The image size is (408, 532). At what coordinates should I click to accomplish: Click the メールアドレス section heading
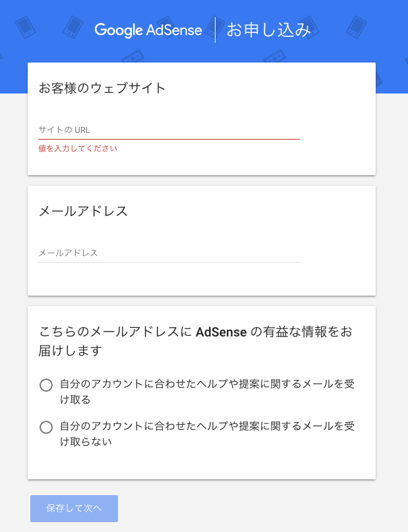[83, 211]
